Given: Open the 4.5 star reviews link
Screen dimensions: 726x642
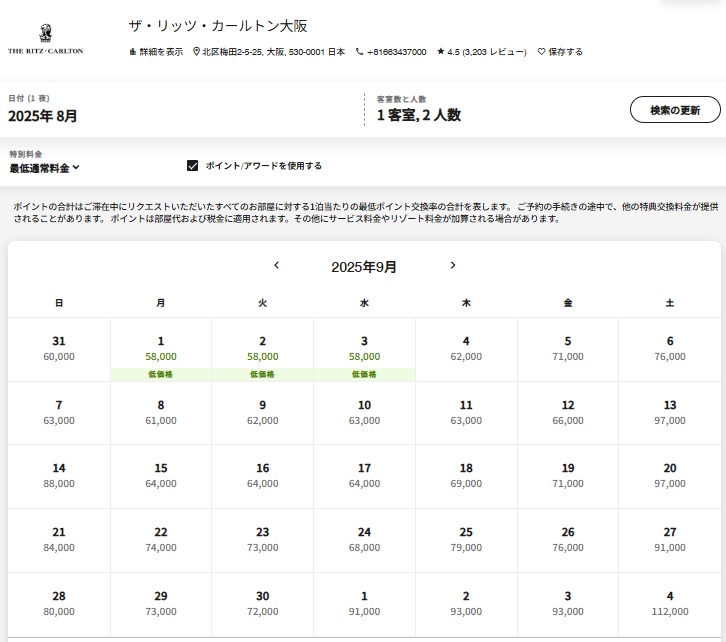Looking at the screenshot, I should 482,52.
